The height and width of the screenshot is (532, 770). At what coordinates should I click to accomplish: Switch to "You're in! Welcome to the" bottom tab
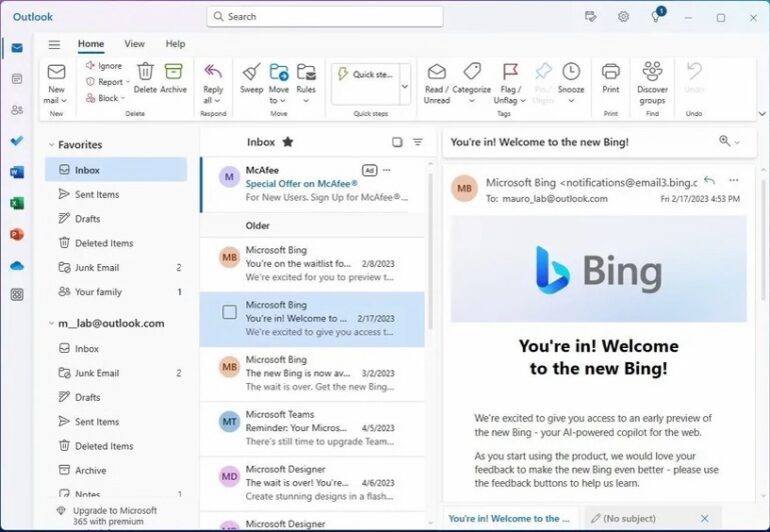pos(509,518)
